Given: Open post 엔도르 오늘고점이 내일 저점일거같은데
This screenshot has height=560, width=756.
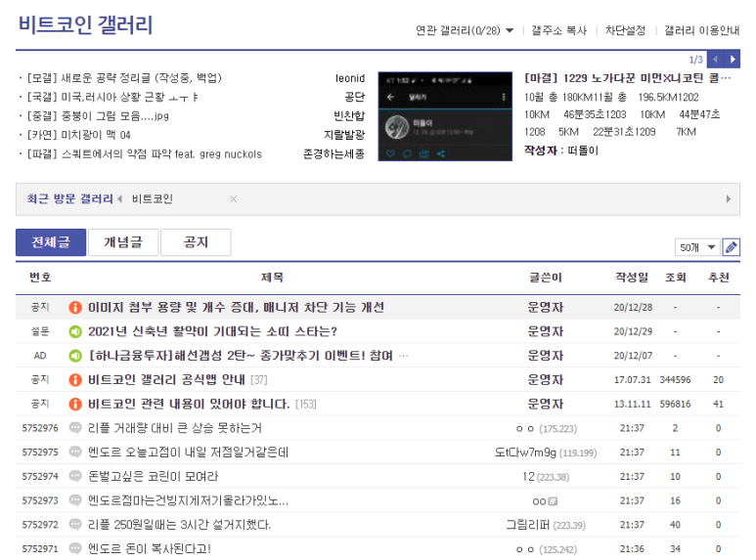Looking at the screenshot, I should [x=188, y=452].
